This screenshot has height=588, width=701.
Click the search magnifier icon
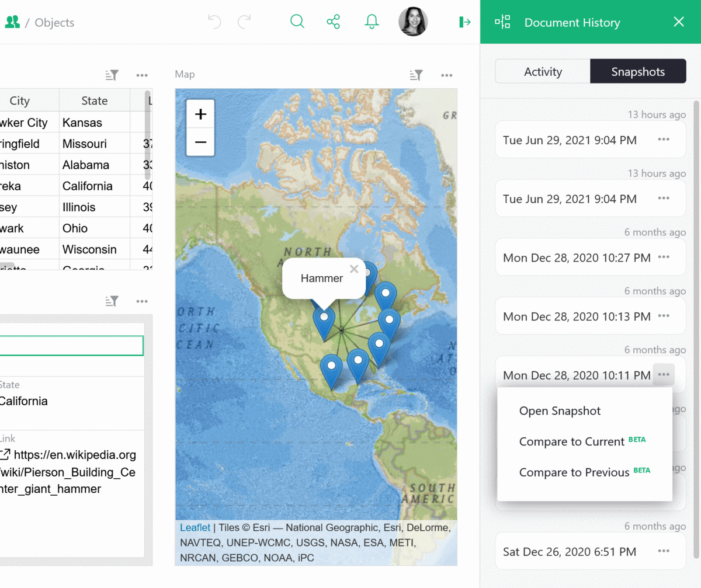(297, 22)
